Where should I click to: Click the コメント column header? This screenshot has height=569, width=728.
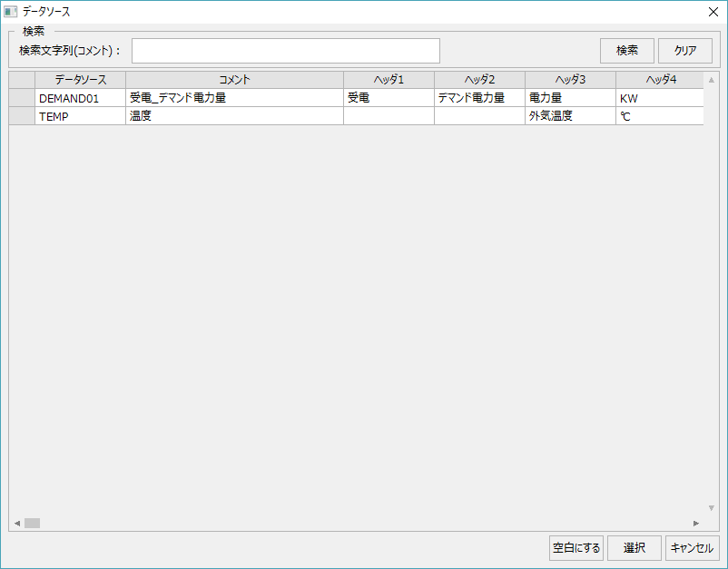click(x=234, y=79)
